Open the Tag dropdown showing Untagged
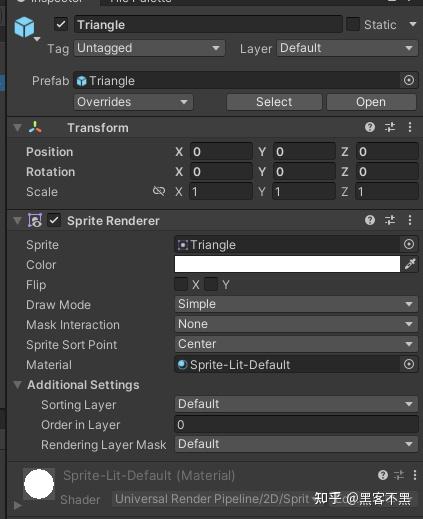This screenshot has width=423, height=519. pyautogui.click(x=149, y=48)
